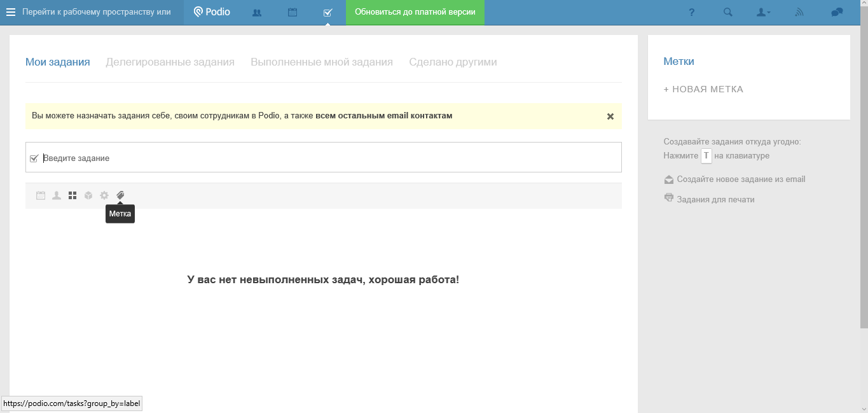The width and height of the screenshot is (868, 413).
Task: Click Обновиться до платной версии button
Action: click(415, 11)
